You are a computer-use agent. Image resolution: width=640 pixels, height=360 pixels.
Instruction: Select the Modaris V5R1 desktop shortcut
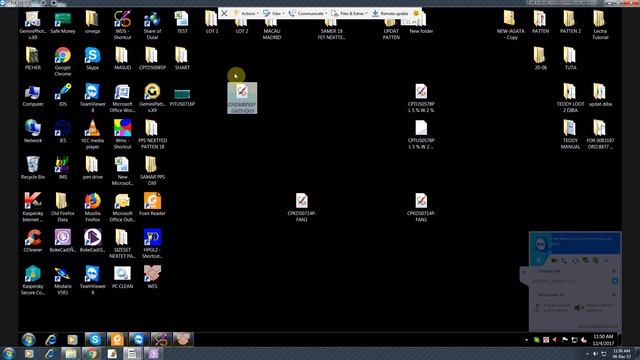pyautogui.click(x=63, y=280)
